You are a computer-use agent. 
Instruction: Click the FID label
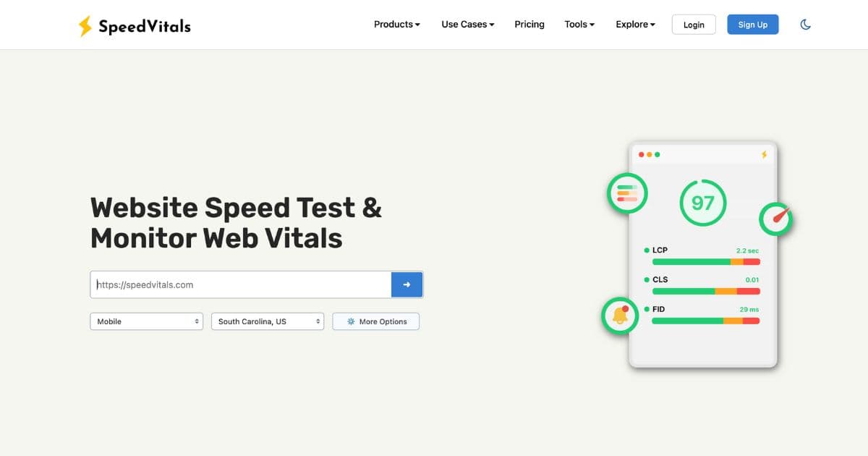(658, 309)
